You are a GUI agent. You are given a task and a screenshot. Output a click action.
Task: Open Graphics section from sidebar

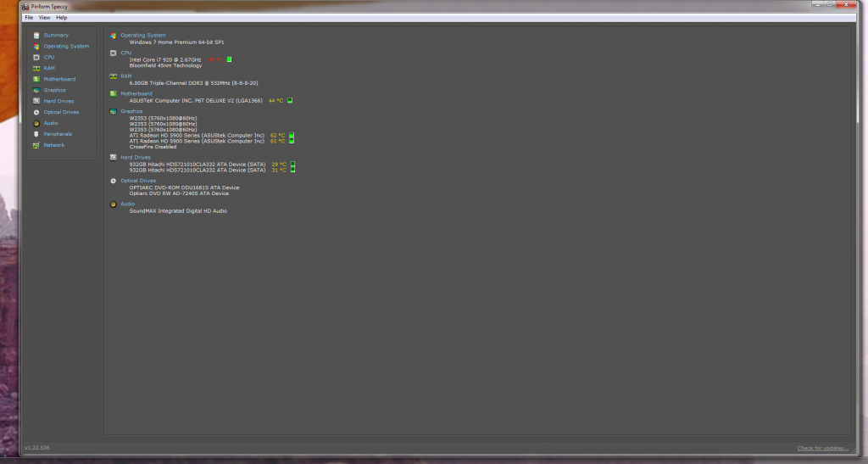tap(55, 90)
